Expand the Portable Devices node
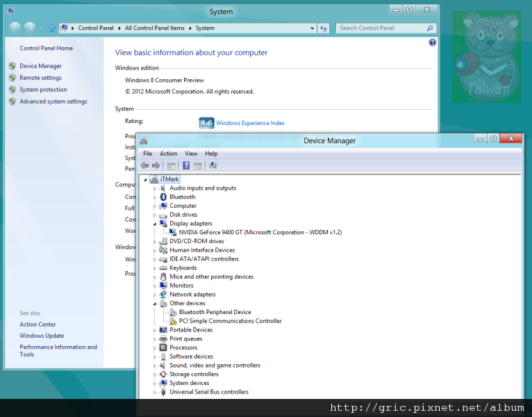 [155, 330]
